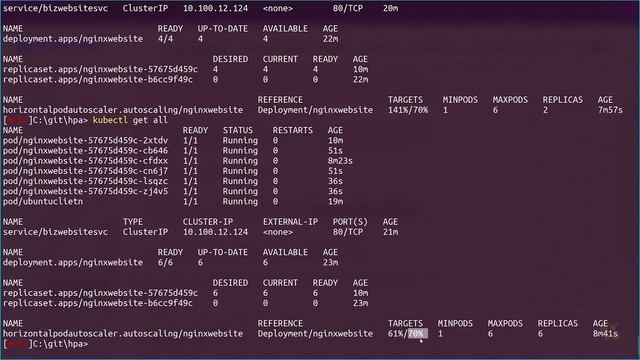This screenshot has height=360, width=640.
Task: Click the 4/4 ready value of deployment
Action: point(165,39)
